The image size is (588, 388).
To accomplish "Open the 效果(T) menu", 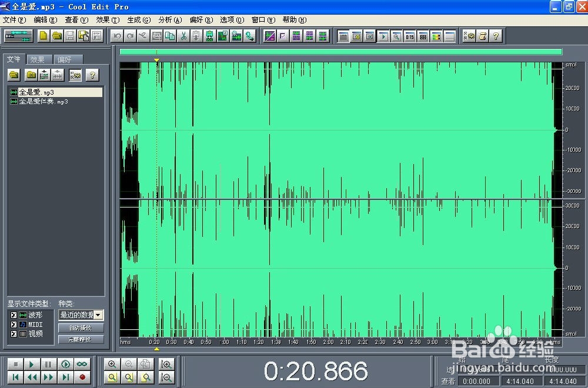I will coord(108,20).
